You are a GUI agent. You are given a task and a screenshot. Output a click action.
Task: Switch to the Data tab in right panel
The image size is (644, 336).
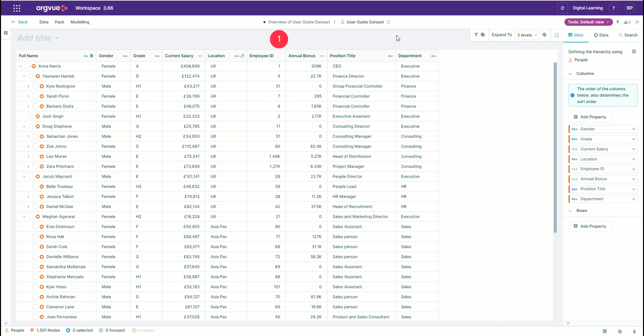[x=601, y=35]
